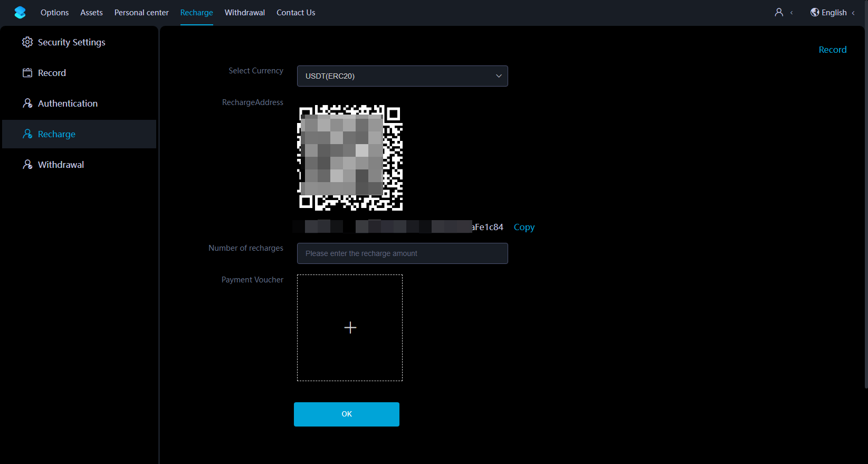The image size is (868, 464).
Task: Go to Personal center
Action: click(x=141, y=13)
